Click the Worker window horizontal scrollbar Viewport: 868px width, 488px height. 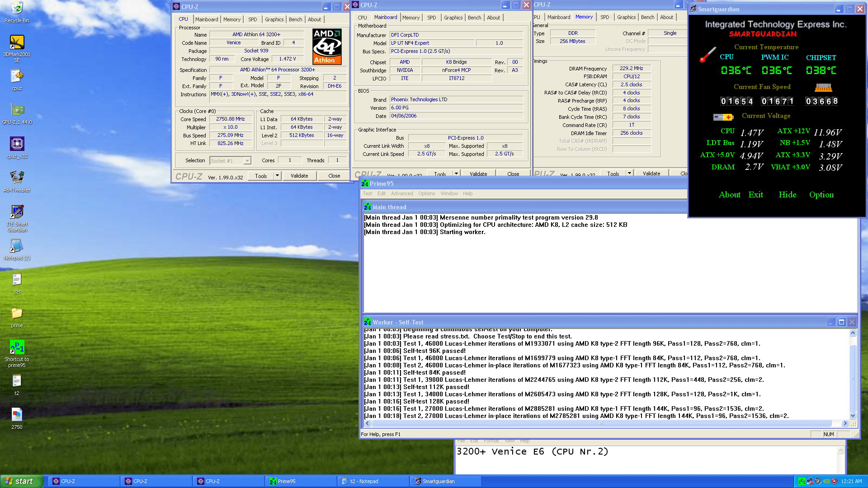pos(601,423)
